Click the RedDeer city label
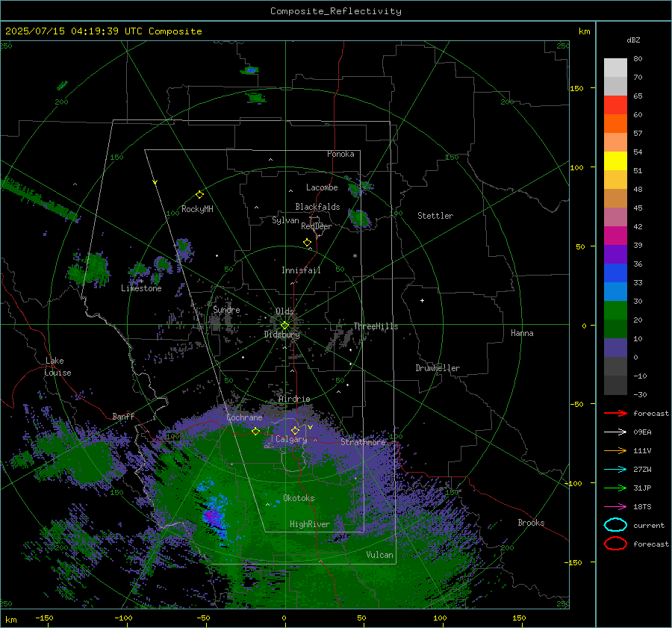This screenshot has height=628, width=672. coord(317,226)
